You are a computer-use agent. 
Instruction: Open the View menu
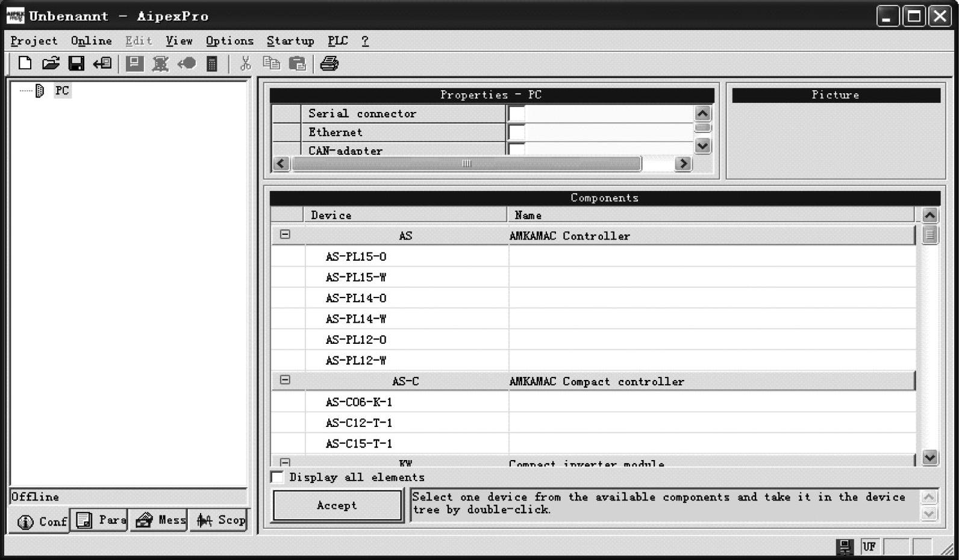tap(179, 41)
